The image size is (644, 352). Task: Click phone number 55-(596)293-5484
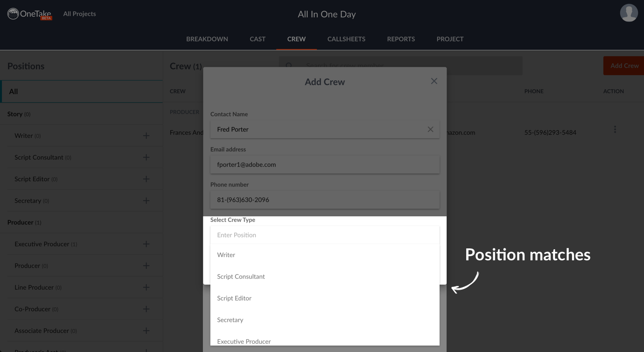(x=550, y=132)
